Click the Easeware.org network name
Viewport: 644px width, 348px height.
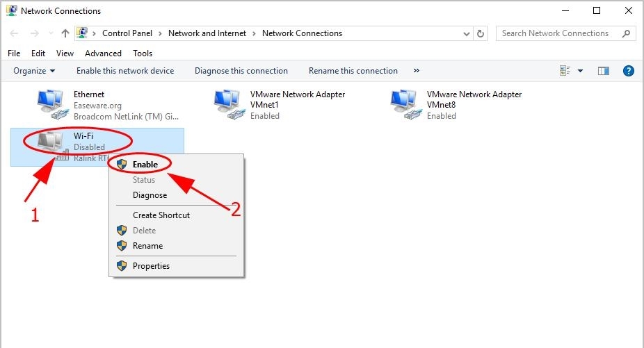[x=97, y=106]
